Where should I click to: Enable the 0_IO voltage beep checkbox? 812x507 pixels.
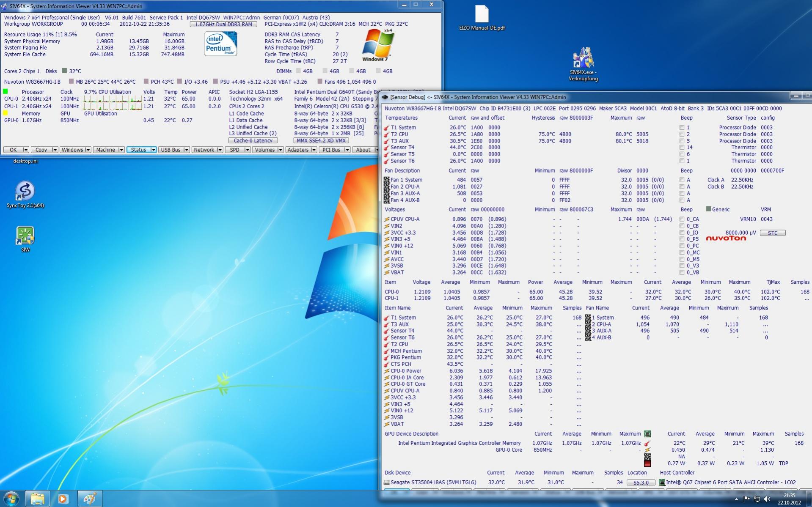click(x=682, y=233)
